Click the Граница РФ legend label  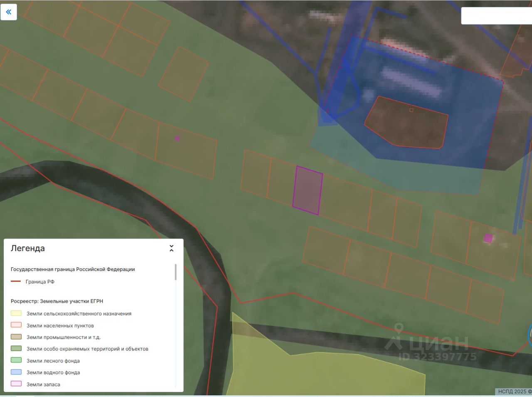[40, 282]
